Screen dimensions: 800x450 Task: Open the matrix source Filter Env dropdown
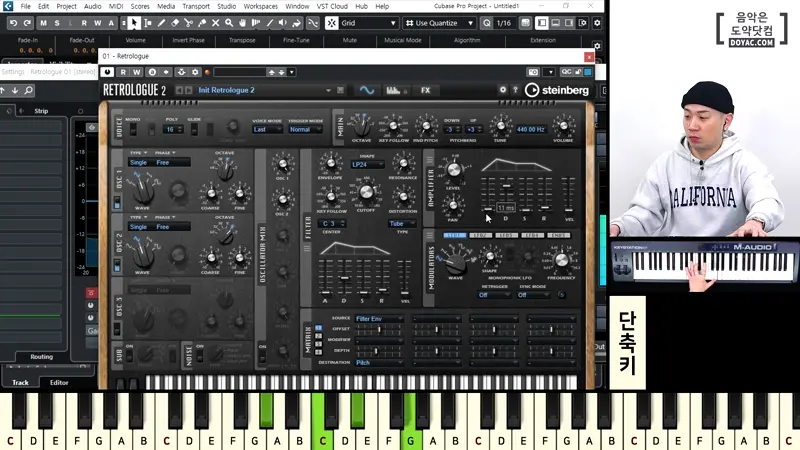point(379,318)
